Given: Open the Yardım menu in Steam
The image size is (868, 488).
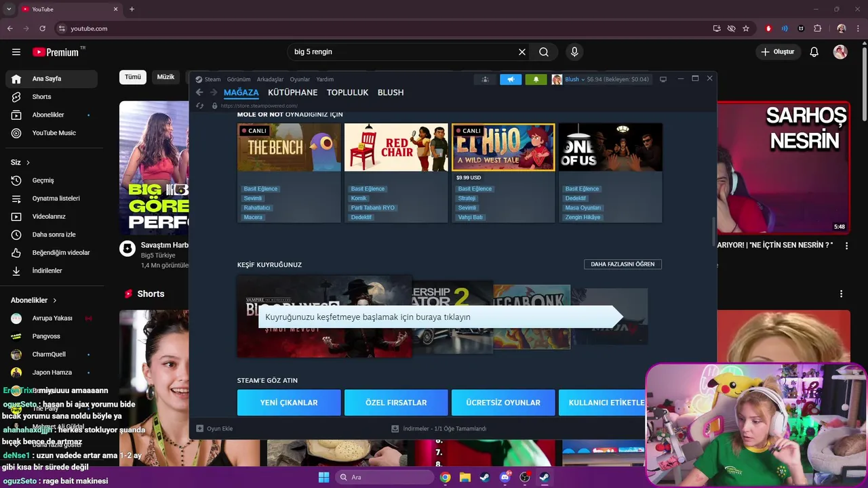Looking at the screenshot, I should click(325, 79).
